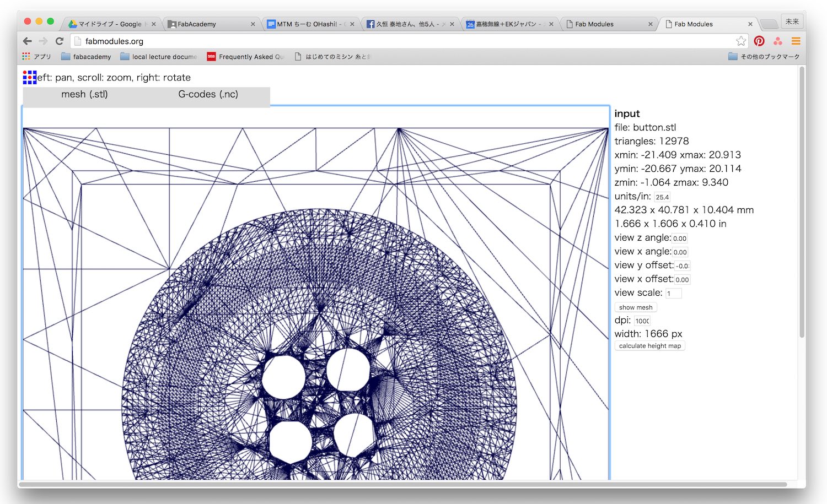This screenshot has height=504, width=827.
Task: Open a new browser tab
Action: 769,24
